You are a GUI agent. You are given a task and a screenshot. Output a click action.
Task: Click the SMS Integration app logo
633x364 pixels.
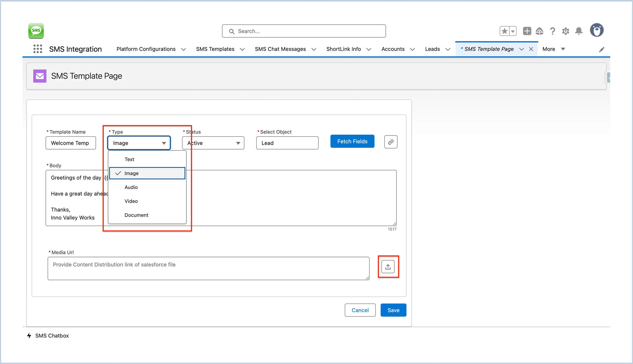36,31
